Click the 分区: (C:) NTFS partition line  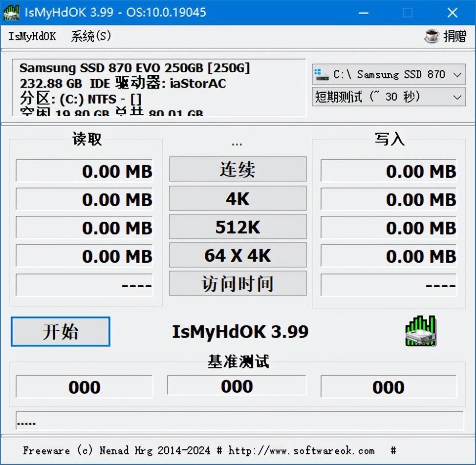point(81,99)
